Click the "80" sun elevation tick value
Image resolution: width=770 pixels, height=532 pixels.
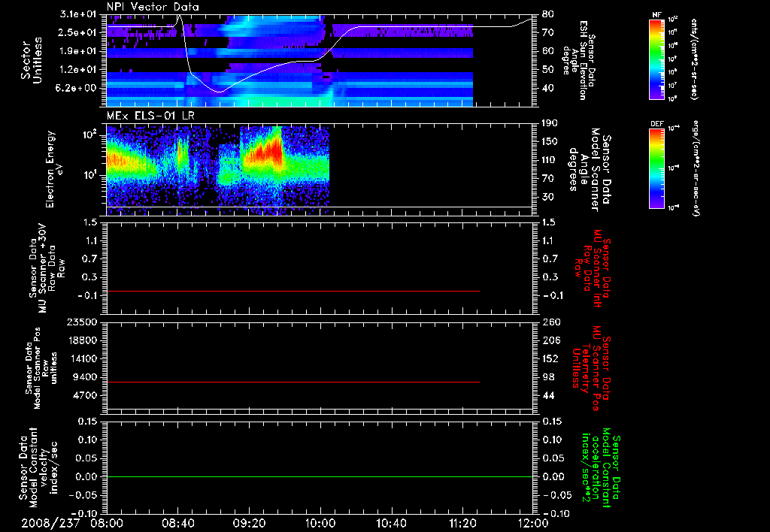(x=547, y=14)
